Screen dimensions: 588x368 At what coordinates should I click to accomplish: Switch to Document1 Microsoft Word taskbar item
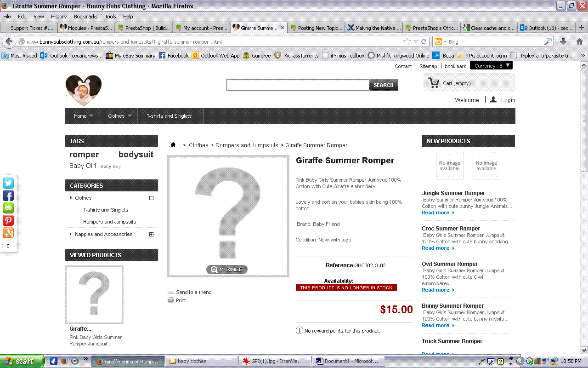click(348, 361)
